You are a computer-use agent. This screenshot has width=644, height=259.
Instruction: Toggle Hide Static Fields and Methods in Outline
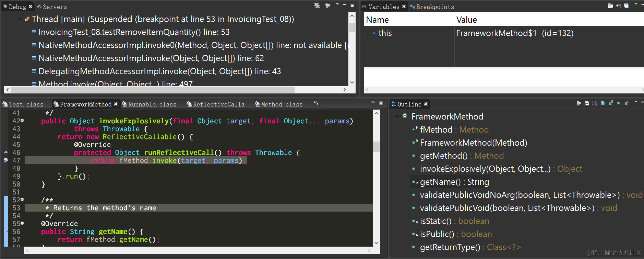611,103
